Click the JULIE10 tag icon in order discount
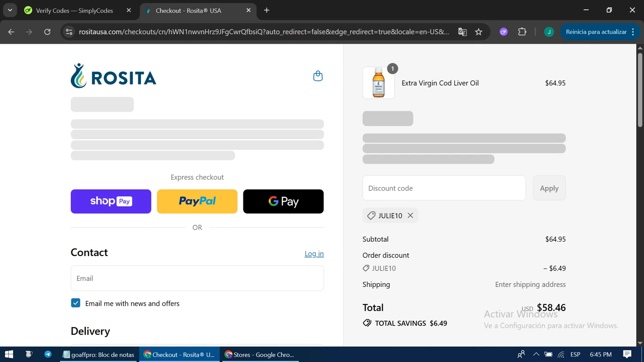The image size is (644, 362). (366, 268)
